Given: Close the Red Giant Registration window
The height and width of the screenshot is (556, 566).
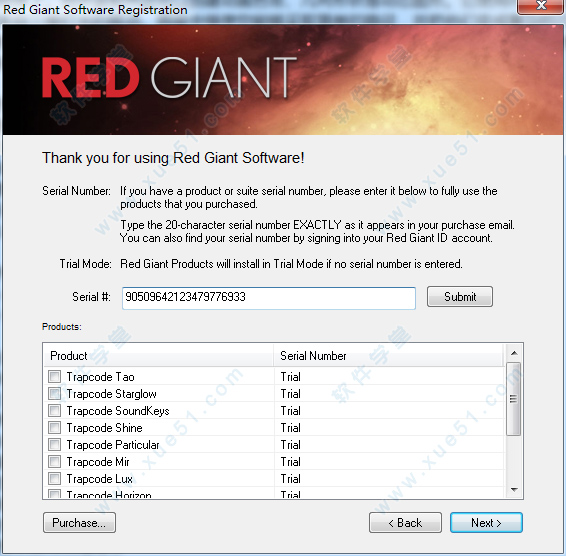Looking at the screenshot, I should tap(540, 6).
